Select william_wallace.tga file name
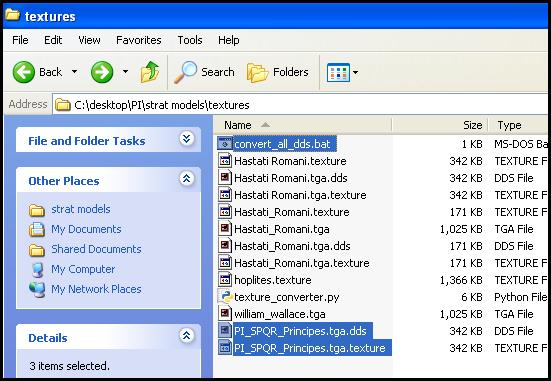Image resolution: width=551 pixels, height=381 pixels. coord(280,314)
